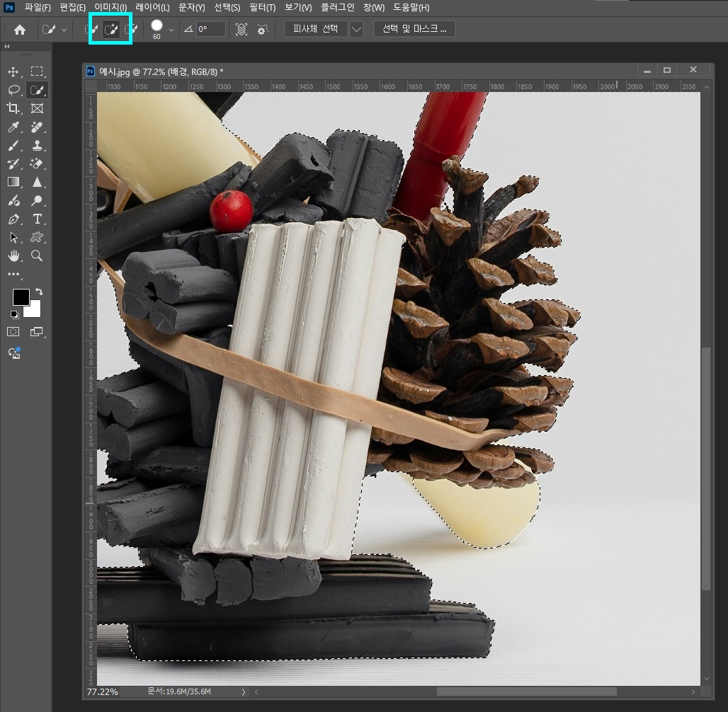The height and width of the screenshot is (712, 728).
Task: Select the Mixer smudge brush tool
Action: (13, 200)
